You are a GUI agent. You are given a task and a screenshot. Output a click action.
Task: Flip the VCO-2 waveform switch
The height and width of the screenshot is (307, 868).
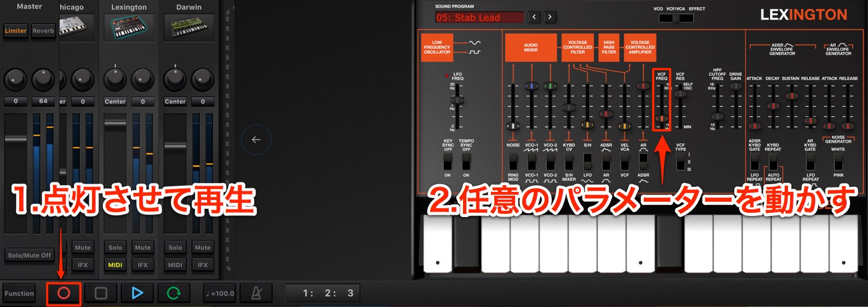pos(550,162)
